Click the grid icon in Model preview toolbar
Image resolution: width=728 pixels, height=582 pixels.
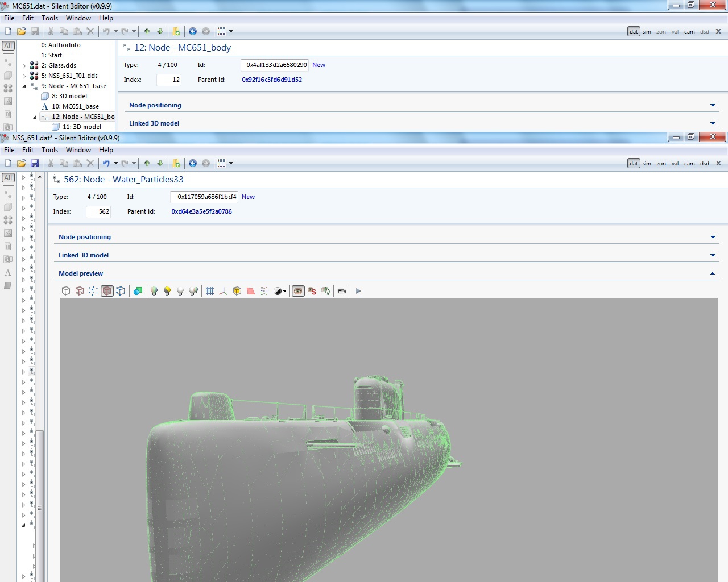[x=210, y=291]
